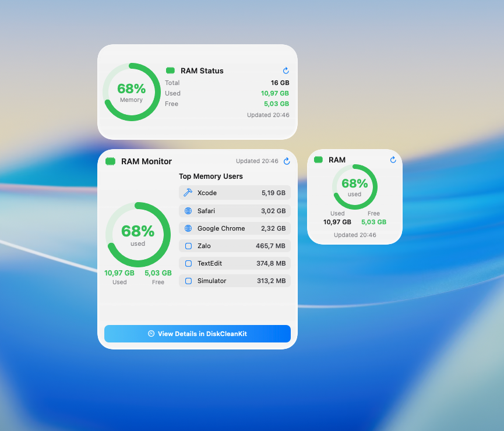Click the refresh icon on RAM Monitor widget
This screenshot has height=431, width=504.
[286, 161]
